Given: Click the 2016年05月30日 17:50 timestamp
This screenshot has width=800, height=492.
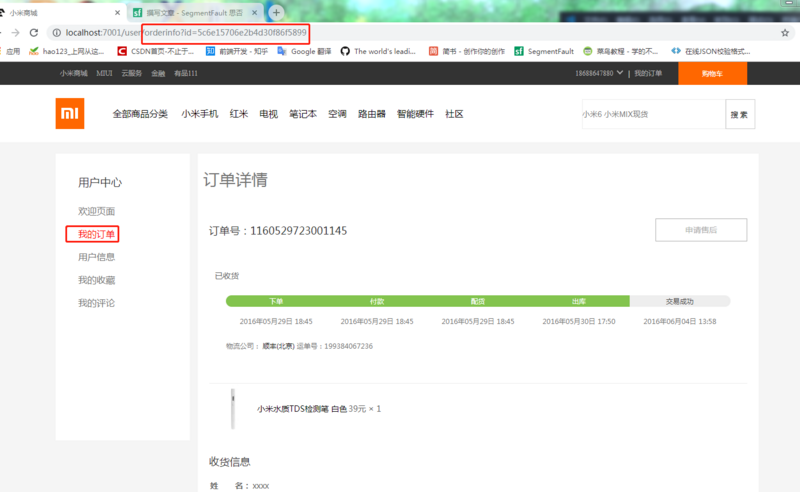Looking at the screenshot, I should point(579,322).
